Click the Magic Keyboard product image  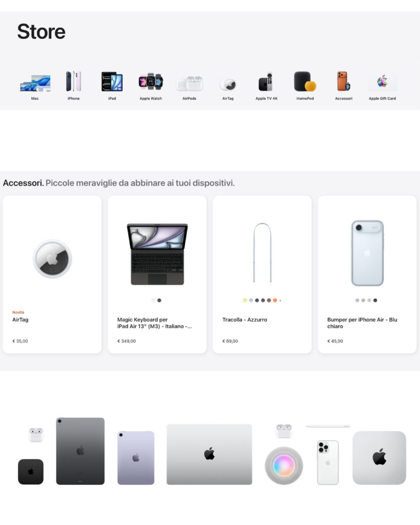(x=157, y=254)
